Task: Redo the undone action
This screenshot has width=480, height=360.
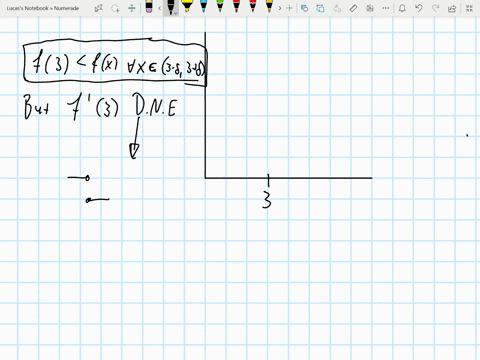Action: coord(435,8)
